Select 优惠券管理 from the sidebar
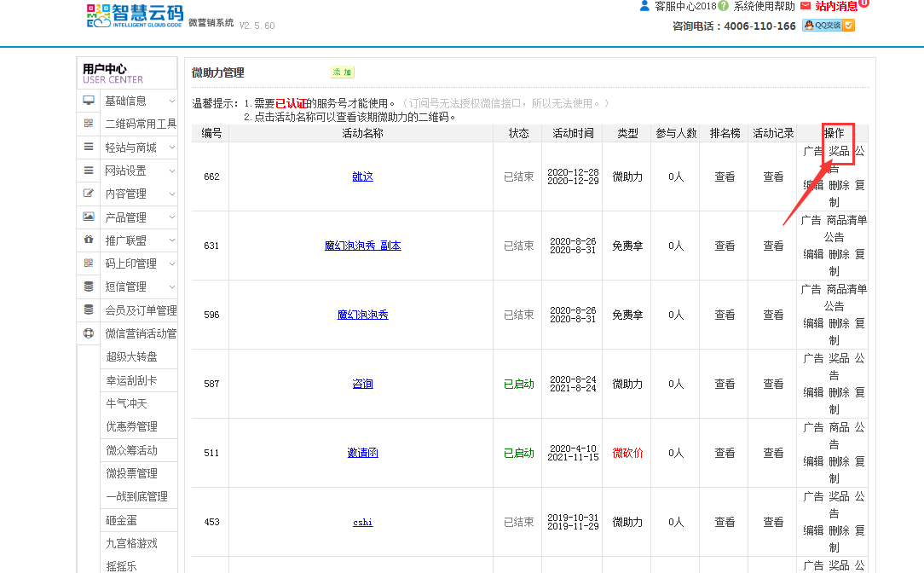Viewport: 924px width, 573px height. (131, 426)
